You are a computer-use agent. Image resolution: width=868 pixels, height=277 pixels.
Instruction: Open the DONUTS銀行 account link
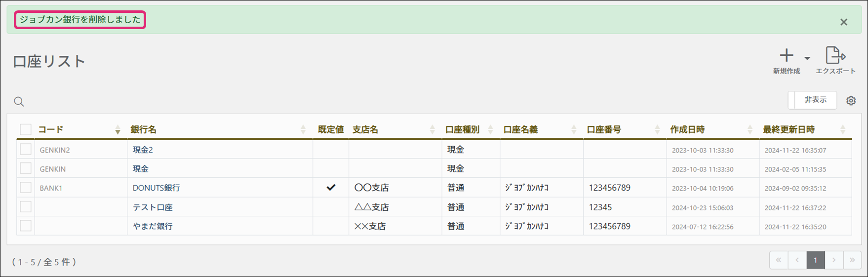pyautogui.click(x=156, y=188)
